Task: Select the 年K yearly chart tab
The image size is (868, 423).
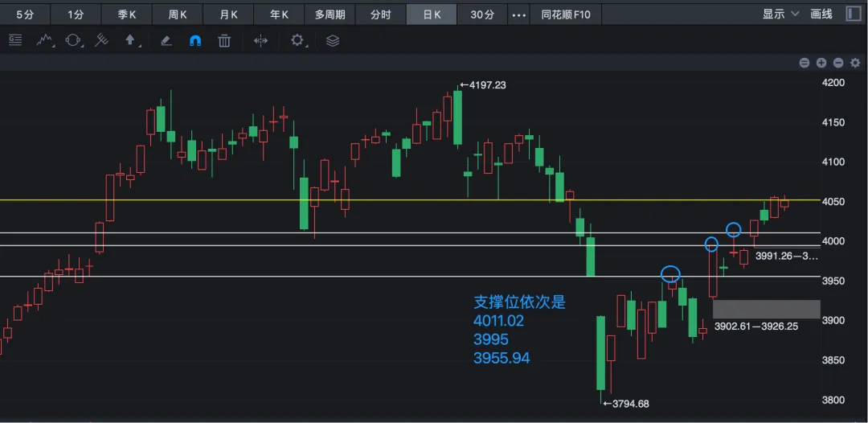Action: [x=280, y=14]
